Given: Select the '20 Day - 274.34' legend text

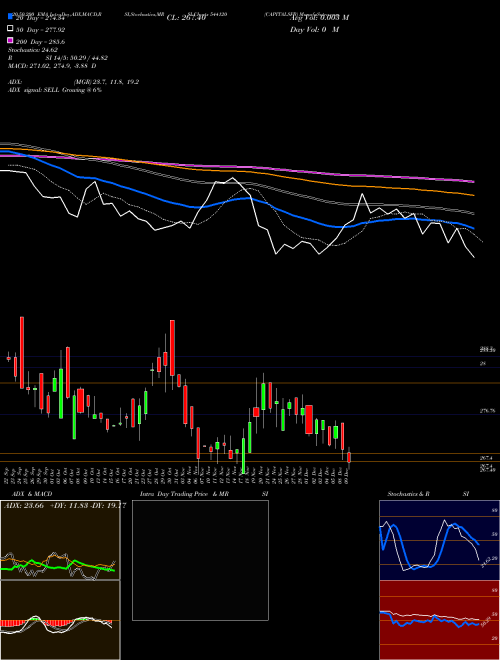Looking at the screenshot, I should point(40,18).
